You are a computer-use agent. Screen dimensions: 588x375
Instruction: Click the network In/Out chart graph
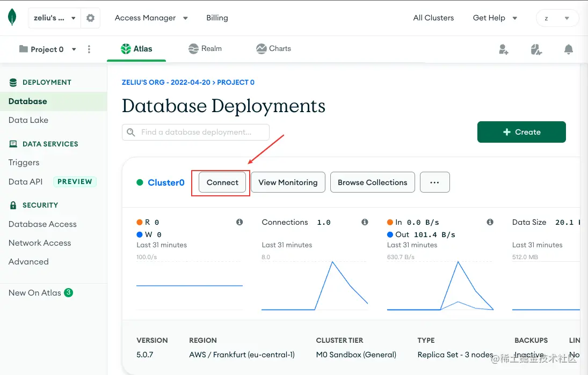click(440, 285)
